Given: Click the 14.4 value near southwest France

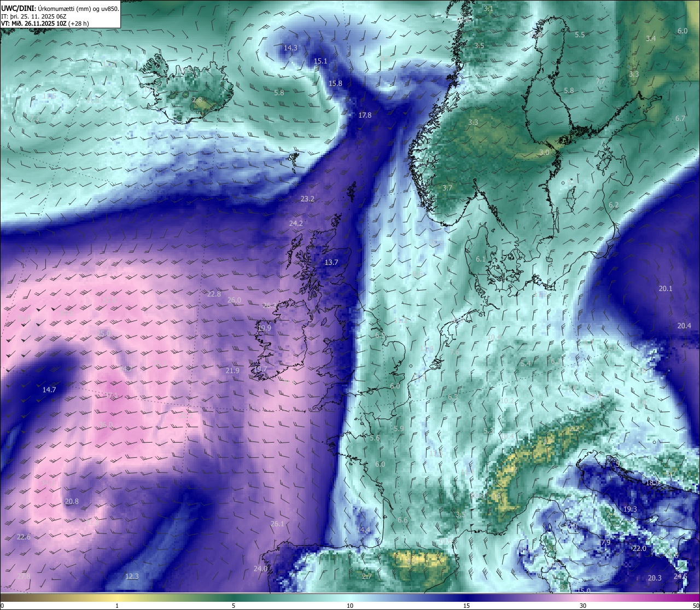Looking at the screenshot, I should 364,530.
